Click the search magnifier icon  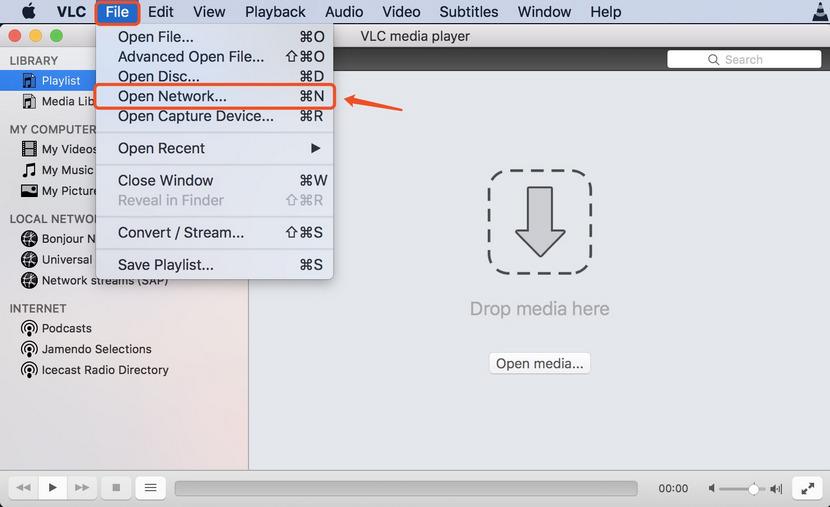[714, 60]
